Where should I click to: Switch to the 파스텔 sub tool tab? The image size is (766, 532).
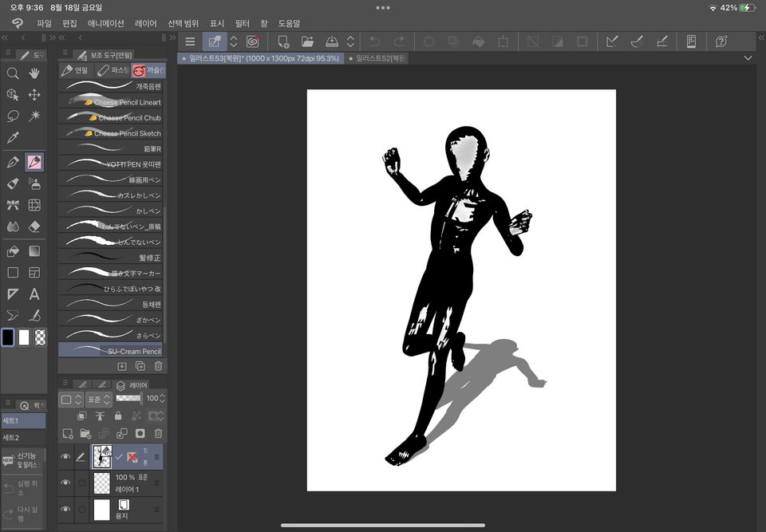[x=113, y=70]
